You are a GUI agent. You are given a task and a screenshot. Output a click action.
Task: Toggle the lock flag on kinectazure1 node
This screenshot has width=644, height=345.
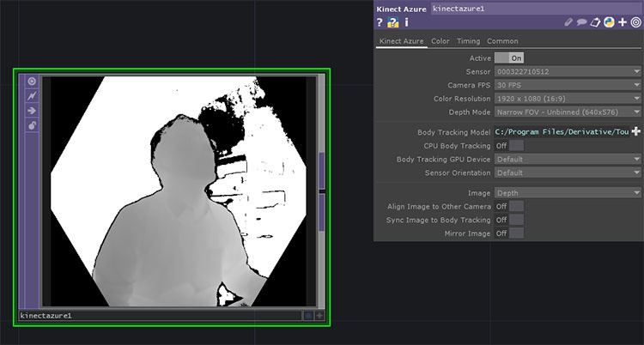tap(32, 125)
